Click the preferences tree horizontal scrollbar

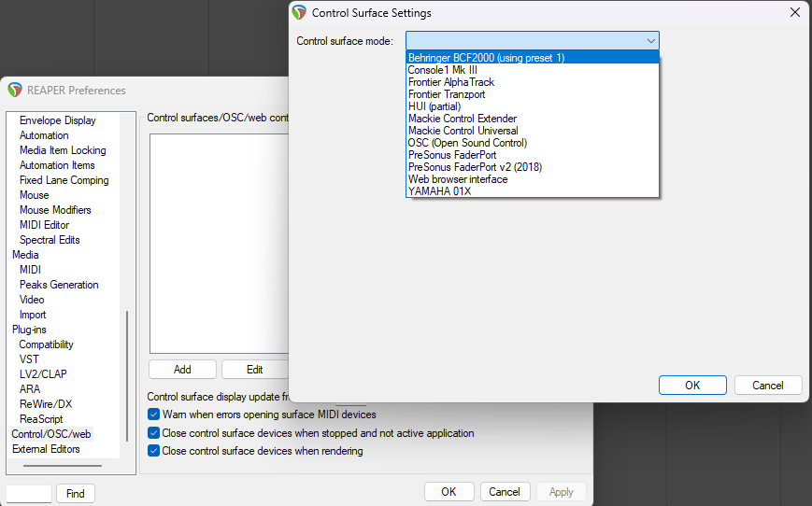pyautogui.click(x=63, y=466)
